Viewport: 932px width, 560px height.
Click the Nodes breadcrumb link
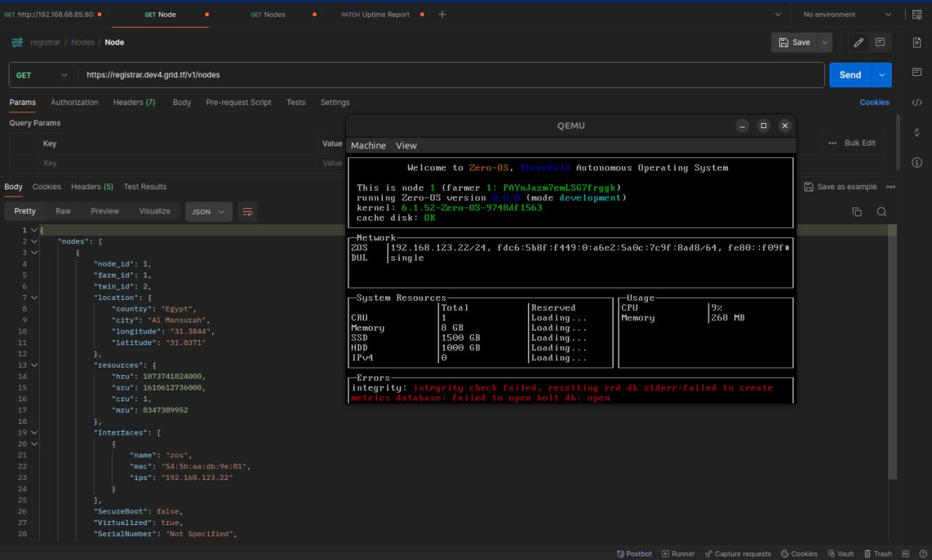(82, 42)
